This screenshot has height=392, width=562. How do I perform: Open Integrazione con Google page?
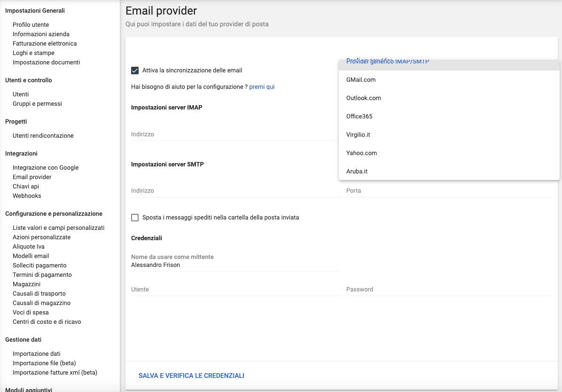46,168
